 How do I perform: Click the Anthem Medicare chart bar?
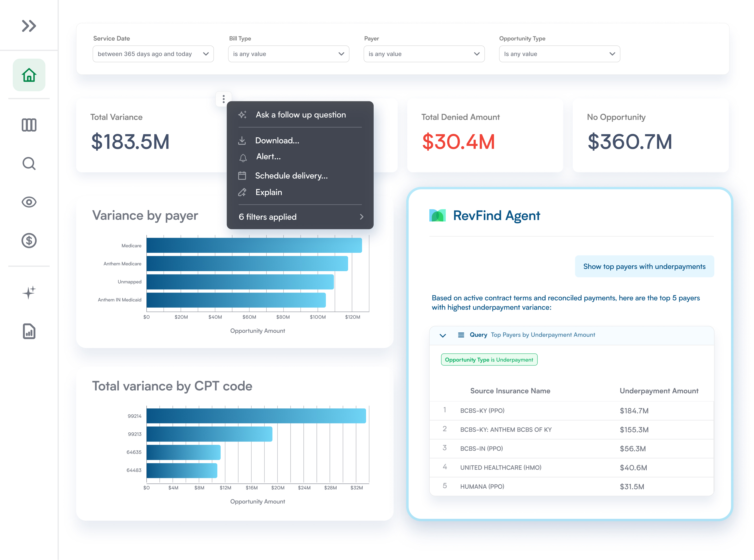coord(247,263)
